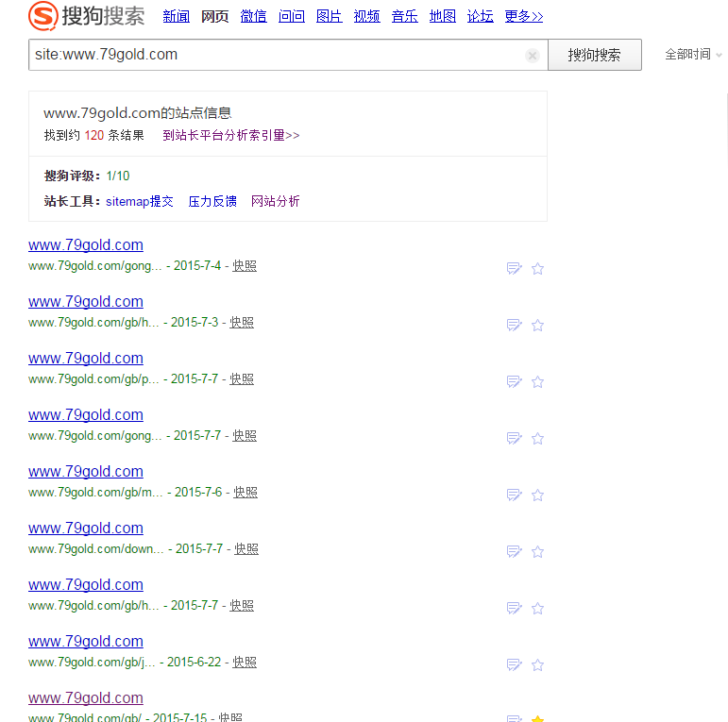Click the note icon on the 2015-7-6 result
This screenshot has height=722, width=728.
click(515, 495)
